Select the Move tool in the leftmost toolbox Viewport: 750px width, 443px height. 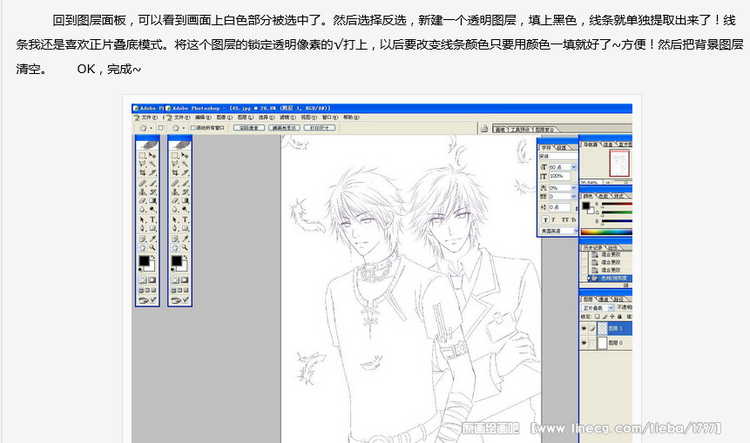click(x=153, y=155)
